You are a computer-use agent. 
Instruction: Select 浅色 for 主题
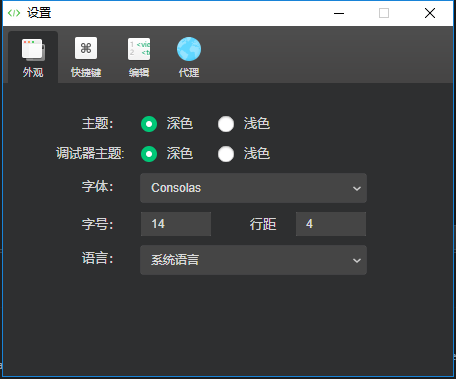[226, 124]
